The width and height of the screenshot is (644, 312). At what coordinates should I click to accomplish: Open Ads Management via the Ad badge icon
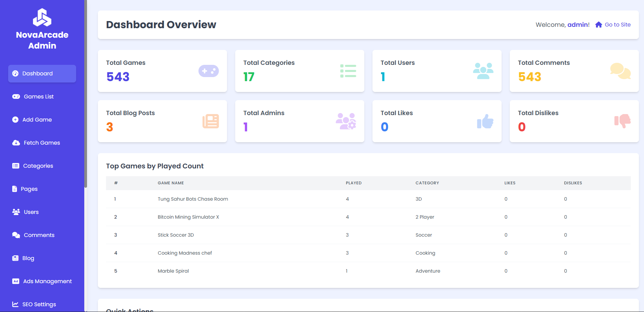tap(16, 281)
